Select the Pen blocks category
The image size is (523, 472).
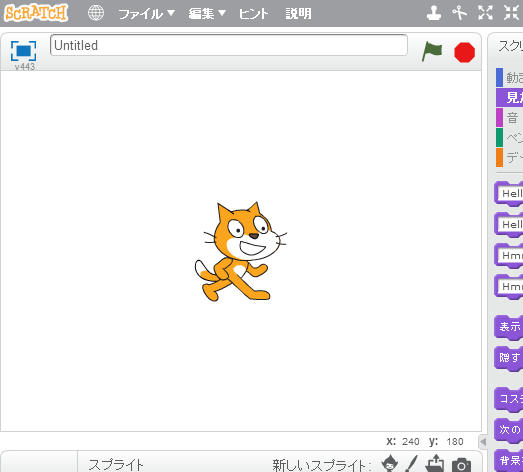coord(509,137)
